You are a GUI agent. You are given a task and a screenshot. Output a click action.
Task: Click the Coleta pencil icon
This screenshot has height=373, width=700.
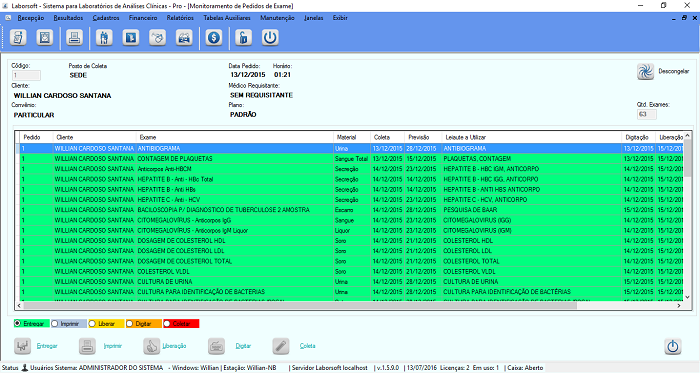tap(281, 346)
